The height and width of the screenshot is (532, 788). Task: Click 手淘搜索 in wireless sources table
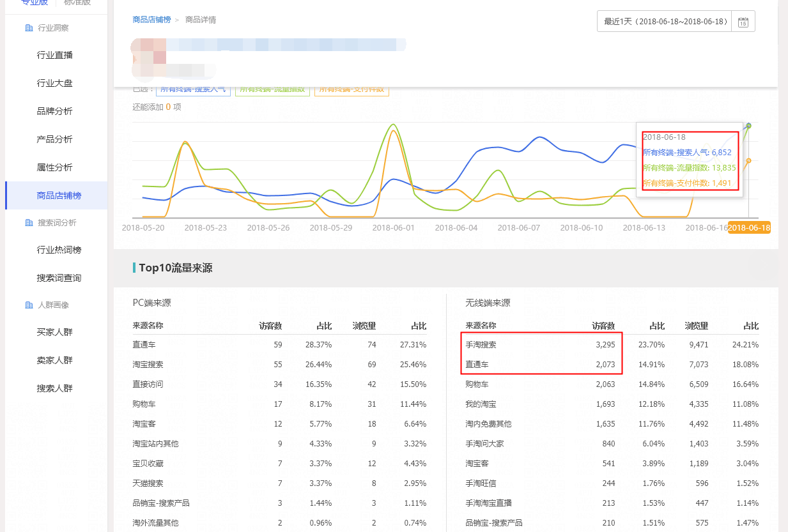click(481, 345)
